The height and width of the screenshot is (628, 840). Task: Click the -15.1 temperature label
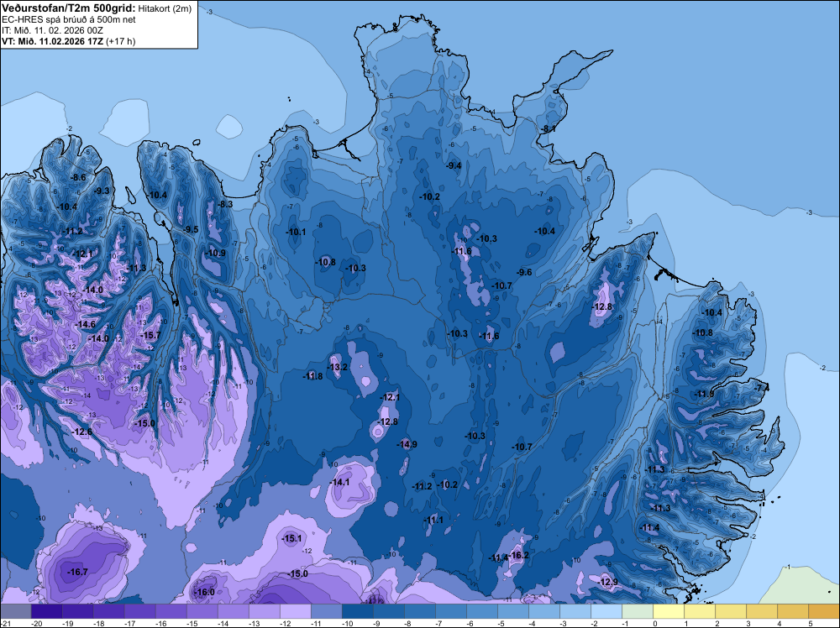pyautogui.click(x=292, y=539)
